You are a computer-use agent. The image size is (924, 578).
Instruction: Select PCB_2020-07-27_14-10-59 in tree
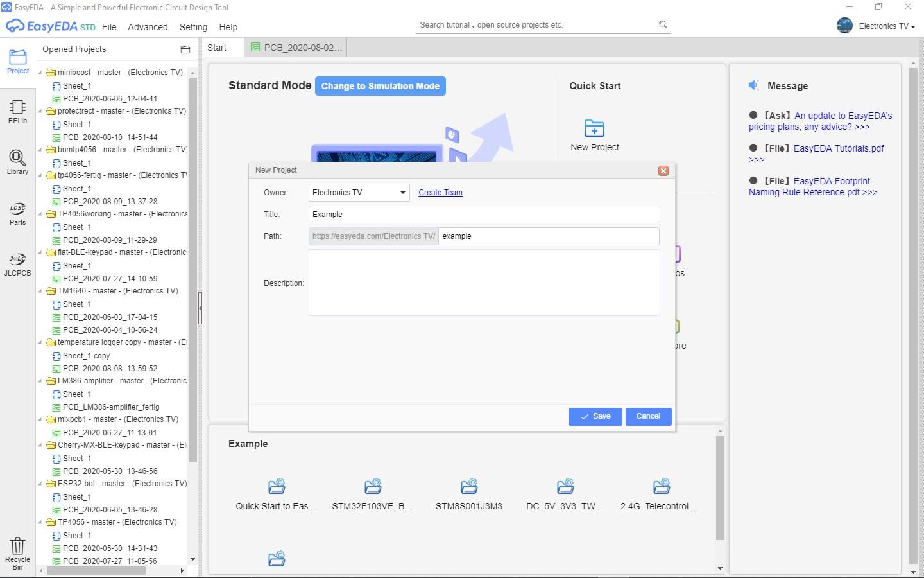[x=110, y=279]
